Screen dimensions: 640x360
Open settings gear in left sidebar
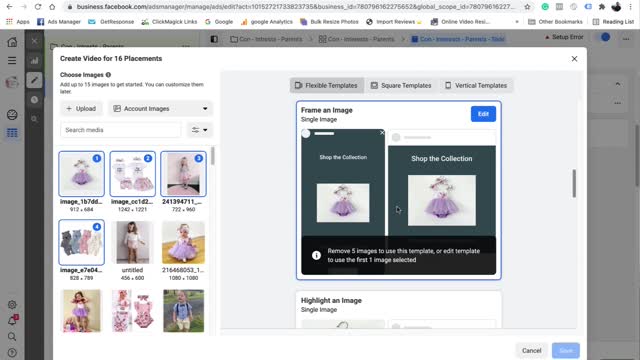(12, 304)
